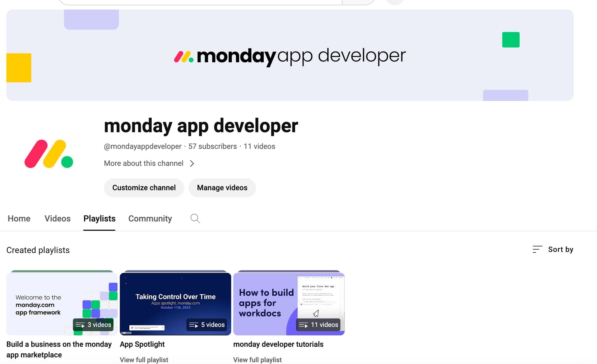This screenshot has height=364, width=597.
Task: Open the Sort by dropdown
Action: pyautogui.click(x=553, y=249)
